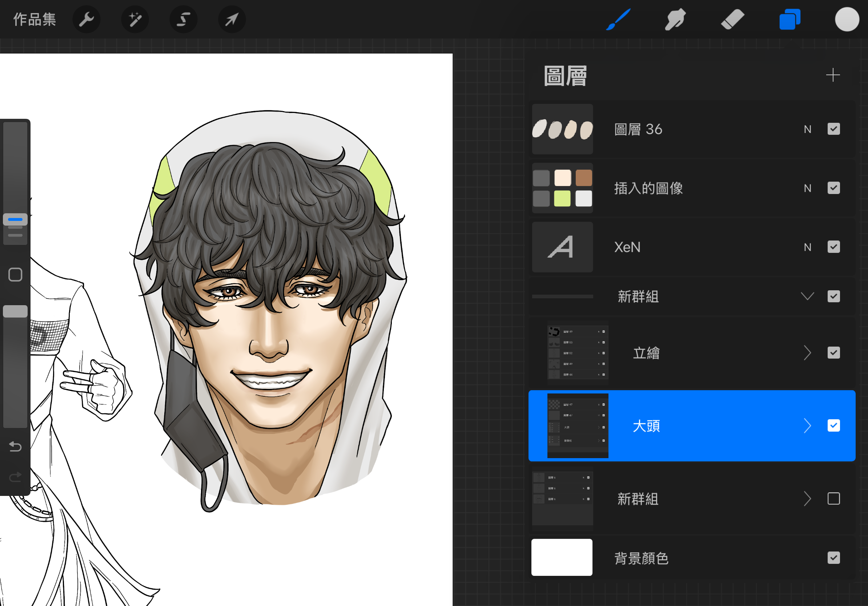Open the Actions wrench menu
Screen dimensions: 868x606
pyautogui.click(x=86, y=19)
